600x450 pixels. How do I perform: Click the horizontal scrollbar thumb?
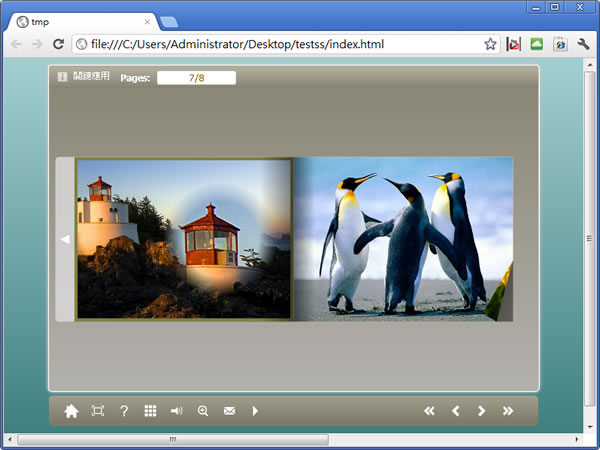[173, 439]
